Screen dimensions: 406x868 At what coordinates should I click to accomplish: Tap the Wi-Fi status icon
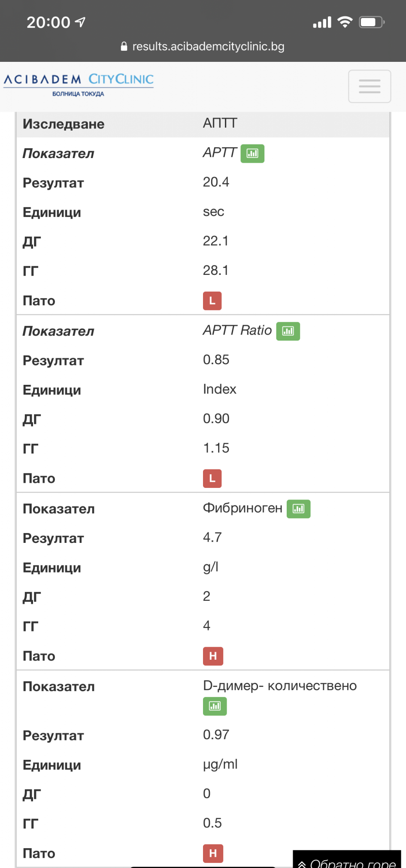coord(345,22)
